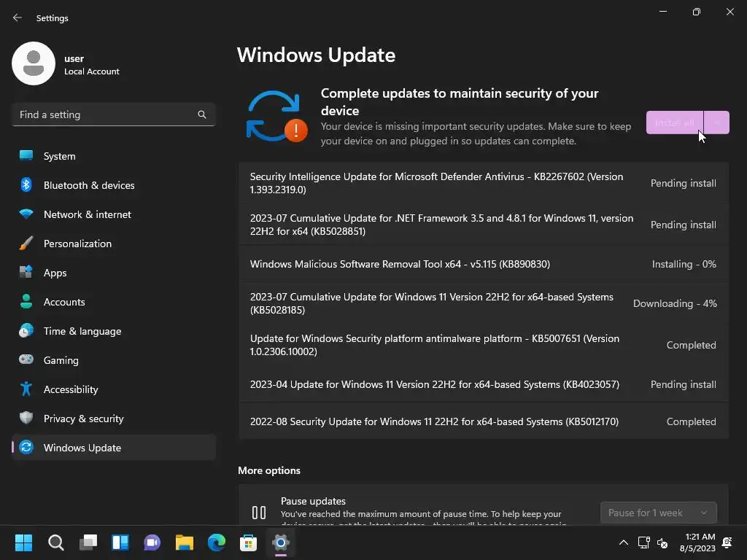Screen dimensions: 747x560
Task: Go to Network & internet settings
Action: click(x=113, y=214)
